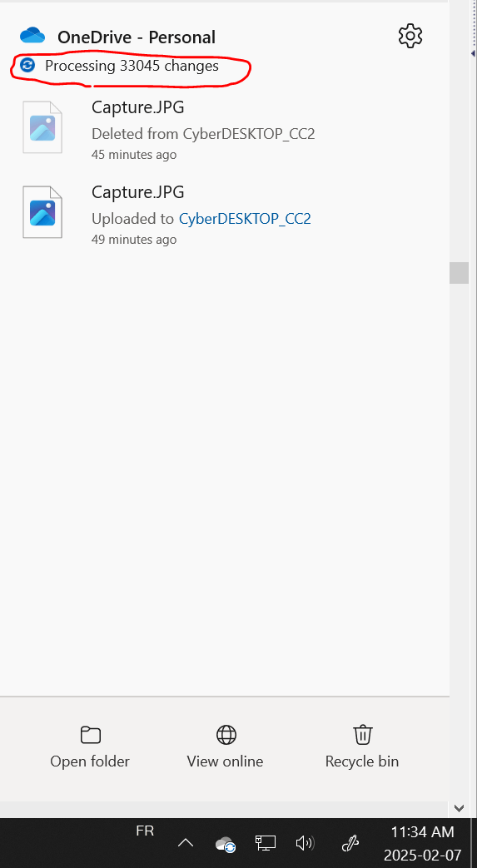Screen dimensions: 477x868
Task: Open the OneDrive settings gear menu
Action: point(410,36)
